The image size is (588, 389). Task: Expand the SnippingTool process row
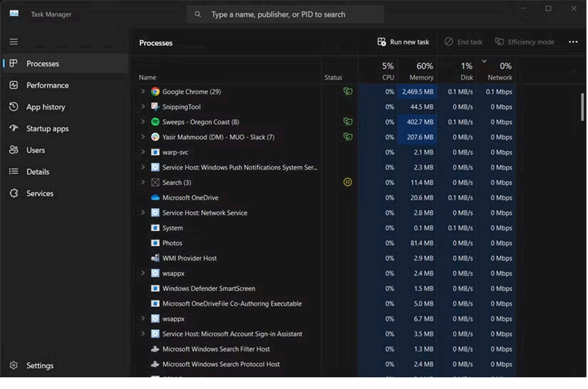(143, 106)
